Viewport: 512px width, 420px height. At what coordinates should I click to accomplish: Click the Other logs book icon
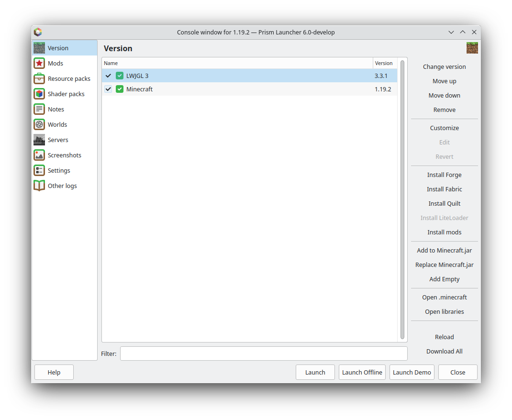[x=39, y=185]
